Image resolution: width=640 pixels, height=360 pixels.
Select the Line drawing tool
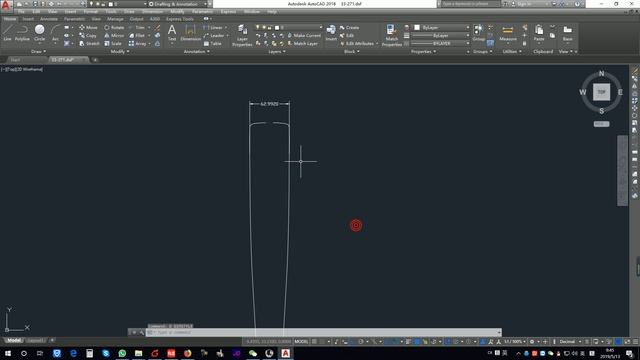click(x=8, y=33)
